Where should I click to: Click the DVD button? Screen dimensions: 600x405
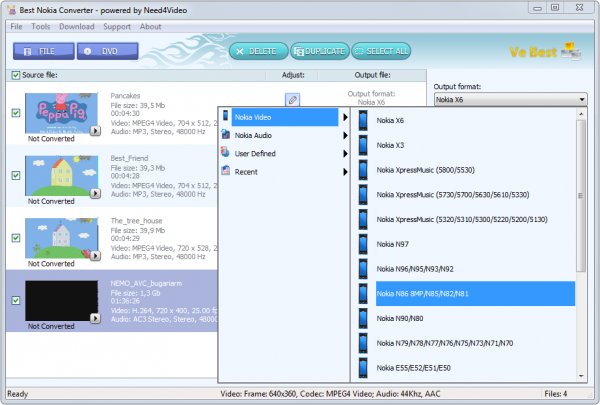[x=108, y=51]
